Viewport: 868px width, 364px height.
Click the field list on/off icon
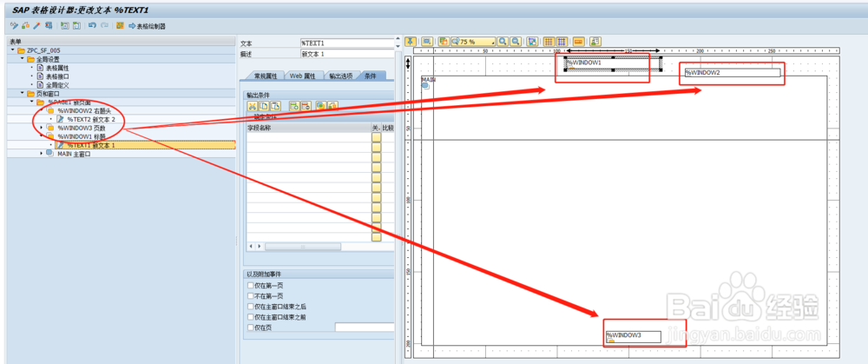tap(120, 25)
